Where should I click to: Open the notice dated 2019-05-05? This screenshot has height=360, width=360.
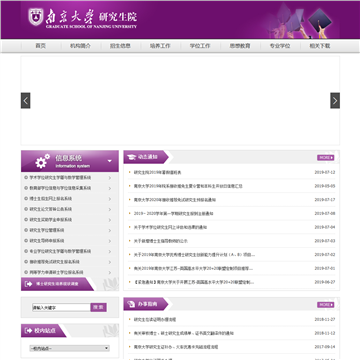point(188,186)
